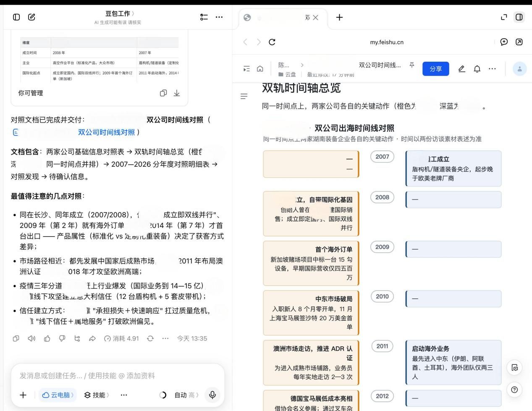Pin the document with pin icon

[x=412, y=65]
